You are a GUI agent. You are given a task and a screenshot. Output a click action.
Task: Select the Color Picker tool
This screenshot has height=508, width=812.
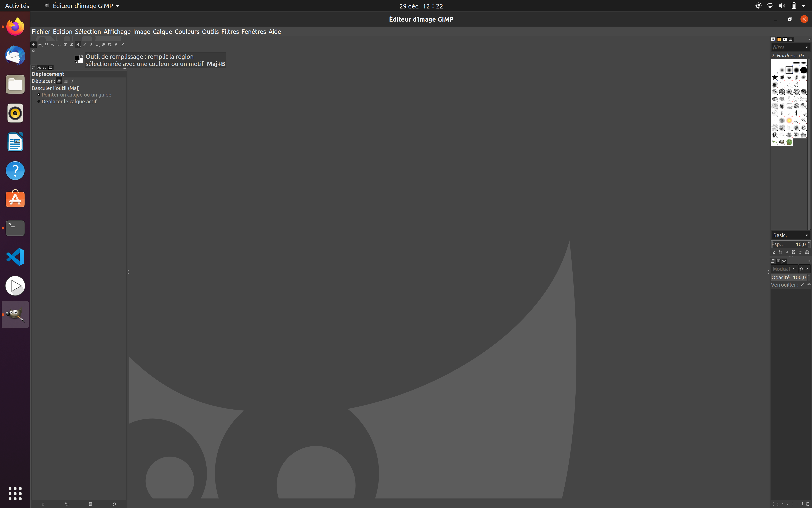point(122,45)
